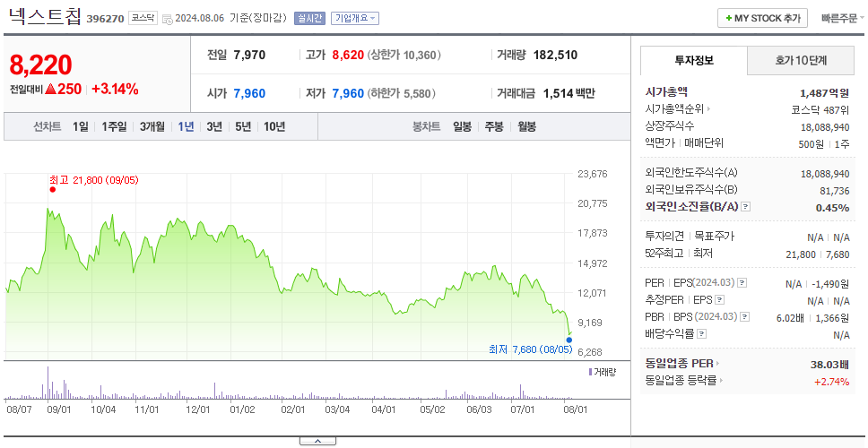
Task: Select the 10년 line chart period
Action: point(274,126)
